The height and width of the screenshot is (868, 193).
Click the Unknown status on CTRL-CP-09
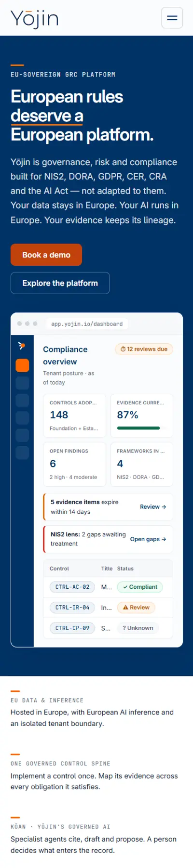[x=138, y=628]
